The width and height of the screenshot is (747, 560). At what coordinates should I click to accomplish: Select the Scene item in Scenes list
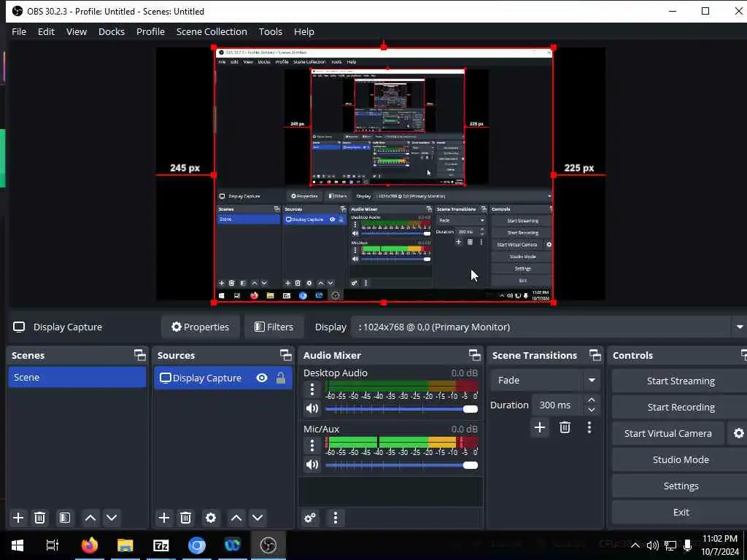coord(77,377)
